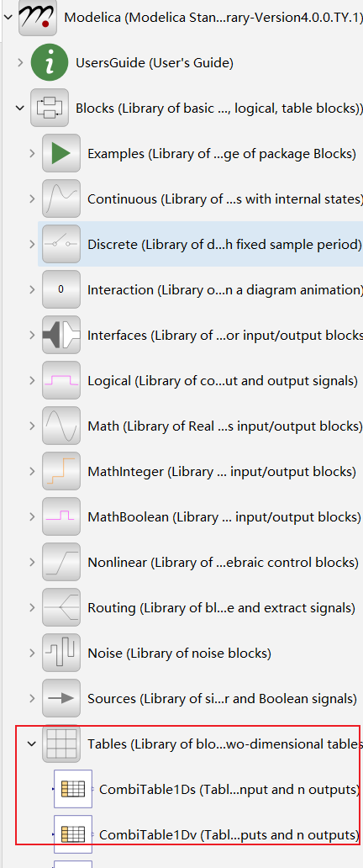
Task: Collapse the top-level Modelica library node
Action: (8, 17)
